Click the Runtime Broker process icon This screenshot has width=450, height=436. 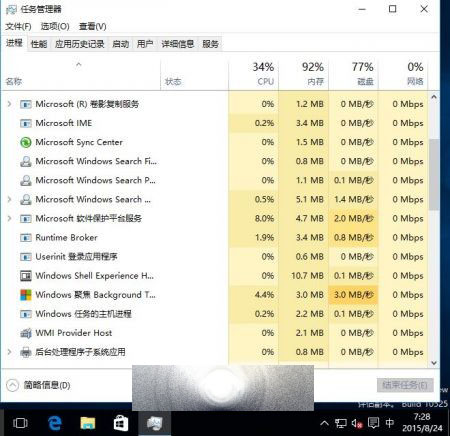point(26,238)
